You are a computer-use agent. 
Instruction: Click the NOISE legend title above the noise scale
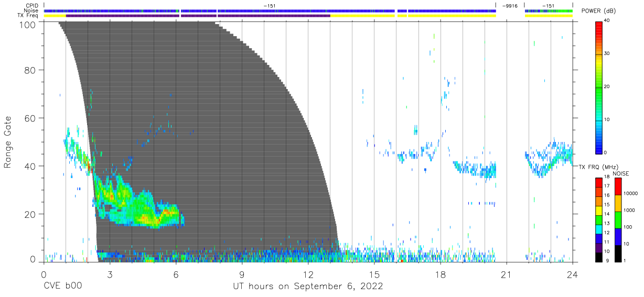click(x=621, y=173)
